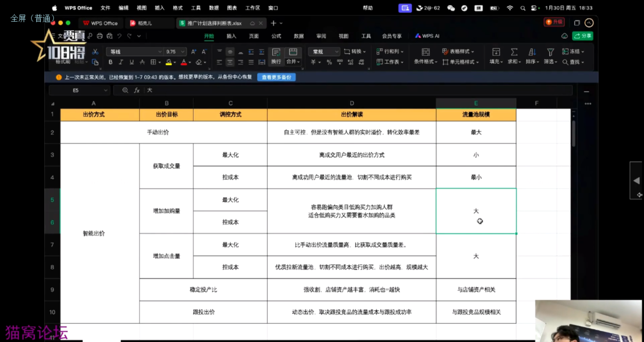Switch to the Insert (插入) ribbon tab

(231, 36)
